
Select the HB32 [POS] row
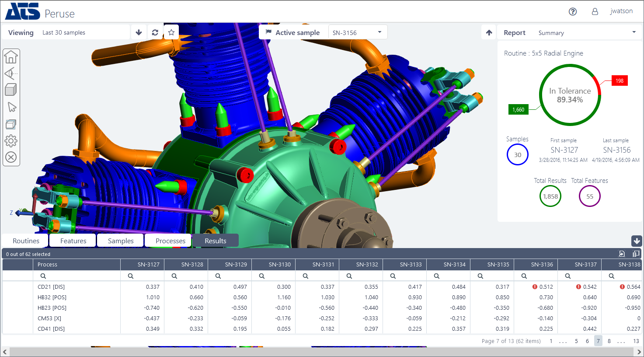pyautogui.click(x=321, y=297)
